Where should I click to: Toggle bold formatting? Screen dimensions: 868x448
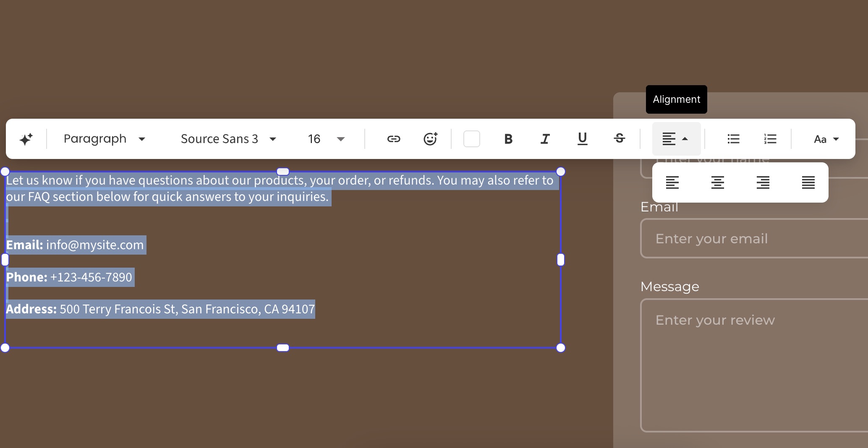tap(508, 139)
